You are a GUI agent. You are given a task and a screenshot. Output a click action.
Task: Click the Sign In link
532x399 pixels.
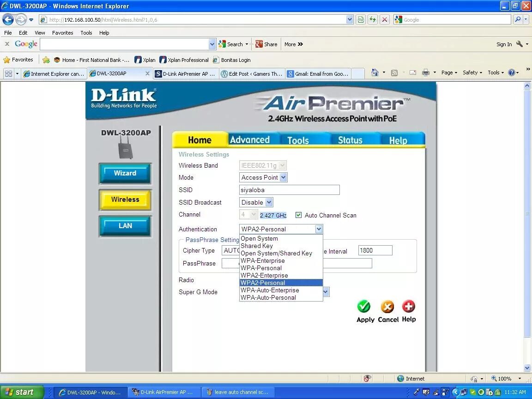[504, 44]
